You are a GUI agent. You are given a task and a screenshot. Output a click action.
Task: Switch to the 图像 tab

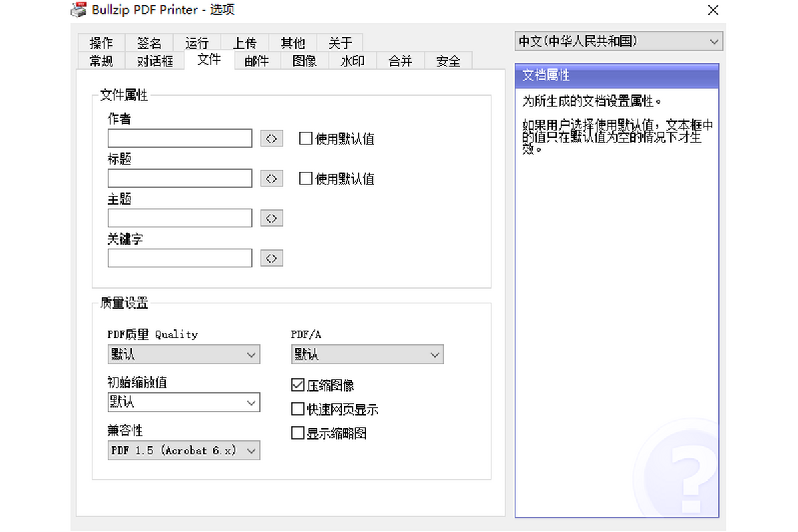coord(305,61)
